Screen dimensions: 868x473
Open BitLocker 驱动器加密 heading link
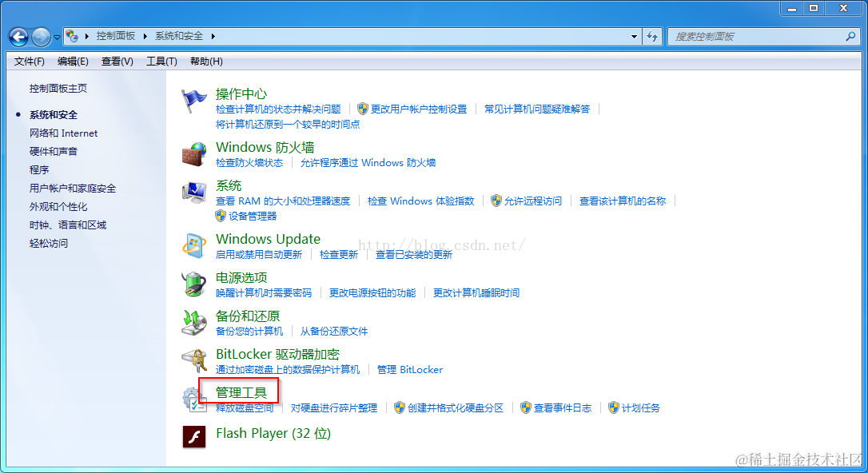pyautogui.click(x=277, y=354)
